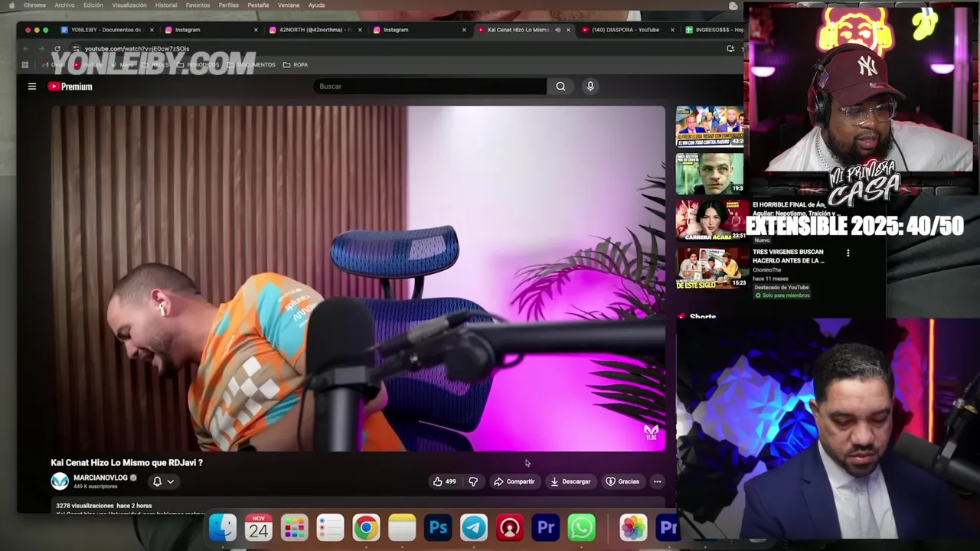Mute the Kai Cenat tab audio
The width and height of the screenshot is (980, 551).
click(557, 30)
